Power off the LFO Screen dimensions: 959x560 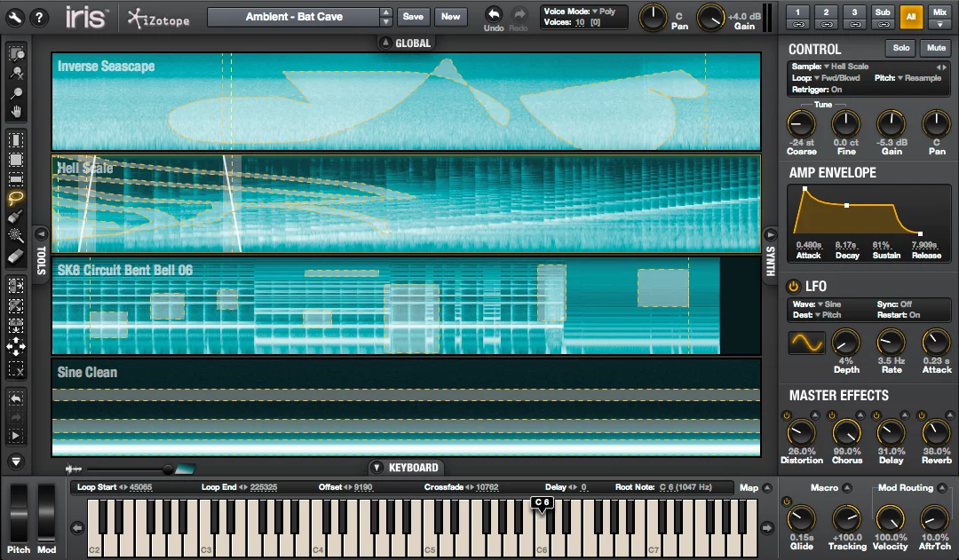pyautogui.click(x=792, y=286)
